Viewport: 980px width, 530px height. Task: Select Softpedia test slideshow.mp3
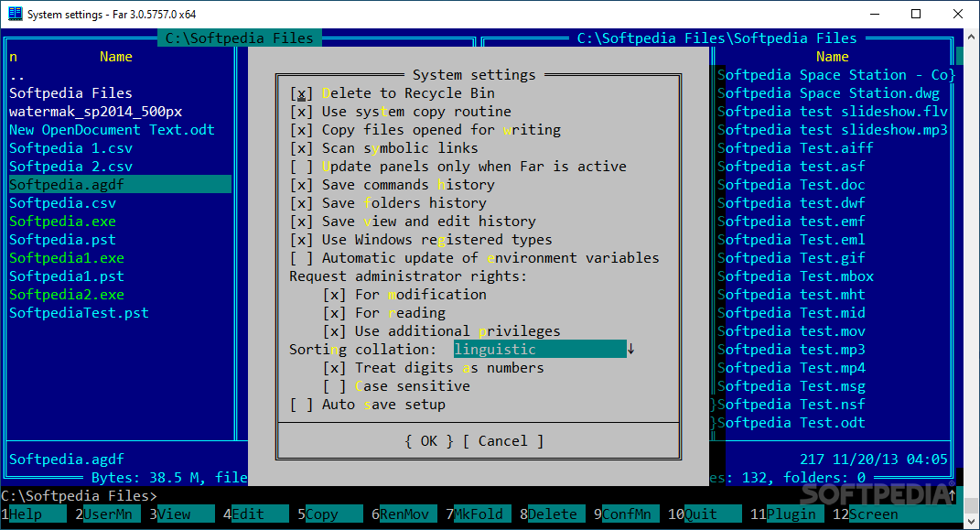(x=833, y=129)
